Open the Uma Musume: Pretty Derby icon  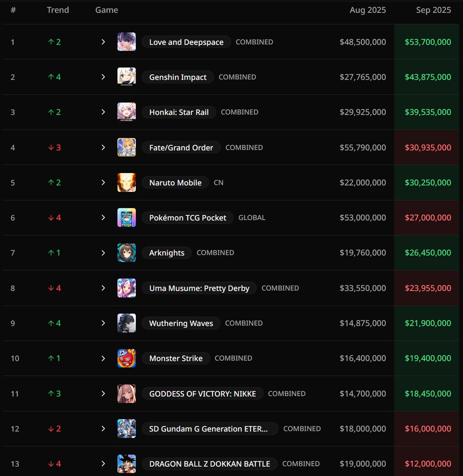[126, 288]
